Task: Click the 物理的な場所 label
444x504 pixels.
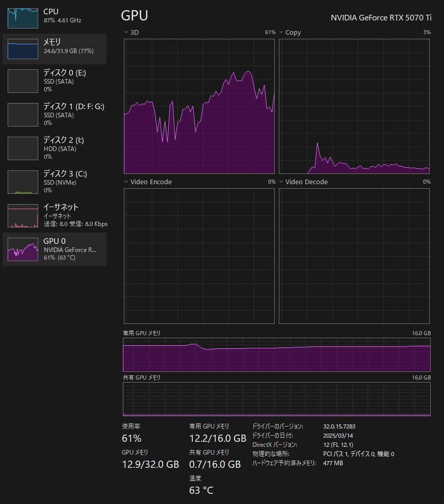Action: click(271, 454)
